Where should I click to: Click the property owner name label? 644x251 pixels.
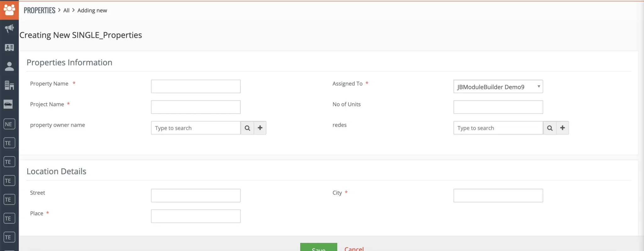(x=58, y=125)
